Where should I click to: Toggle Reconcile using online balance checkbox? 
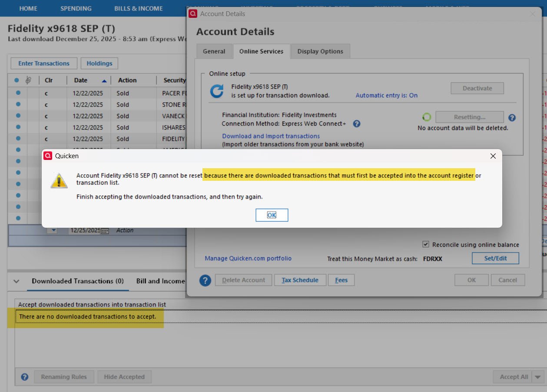[x=426, y=245]
